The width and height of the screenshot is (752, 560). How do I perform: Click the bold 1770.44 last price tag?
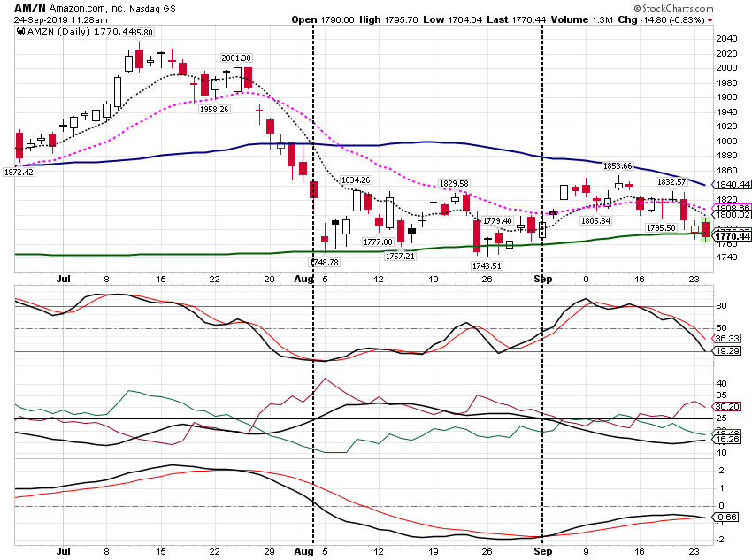[732, 236]
